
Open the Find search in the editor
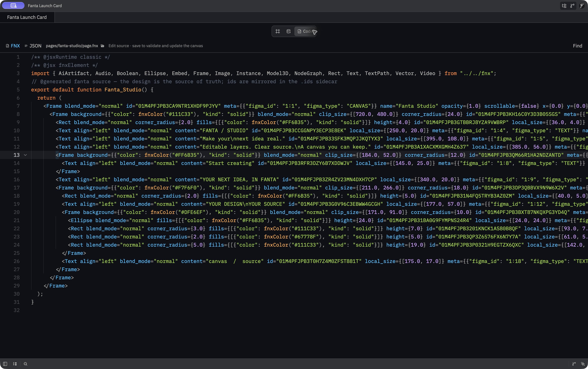coord(577,46)
